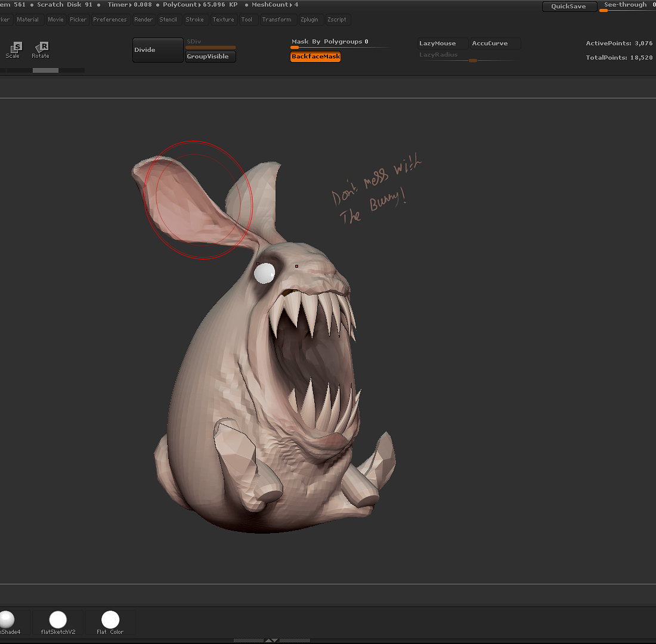Open the Render menu

click(x=144, y=20)
